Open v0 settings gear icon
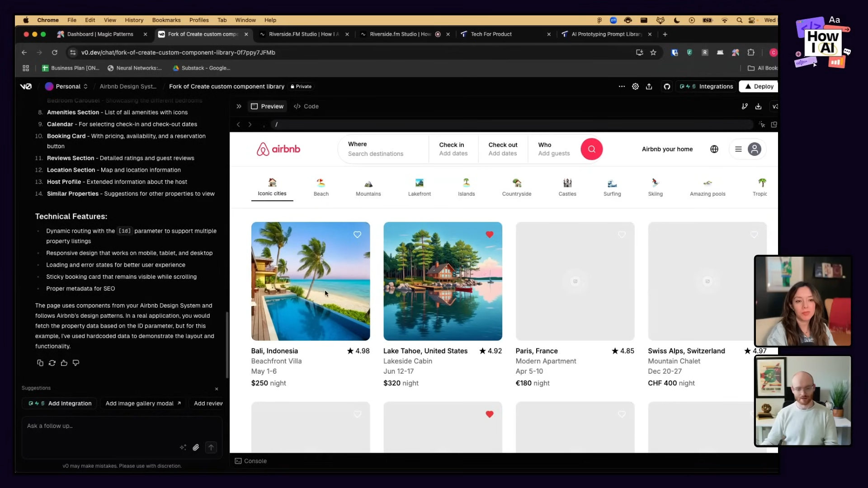 click(x=635, y=86)
